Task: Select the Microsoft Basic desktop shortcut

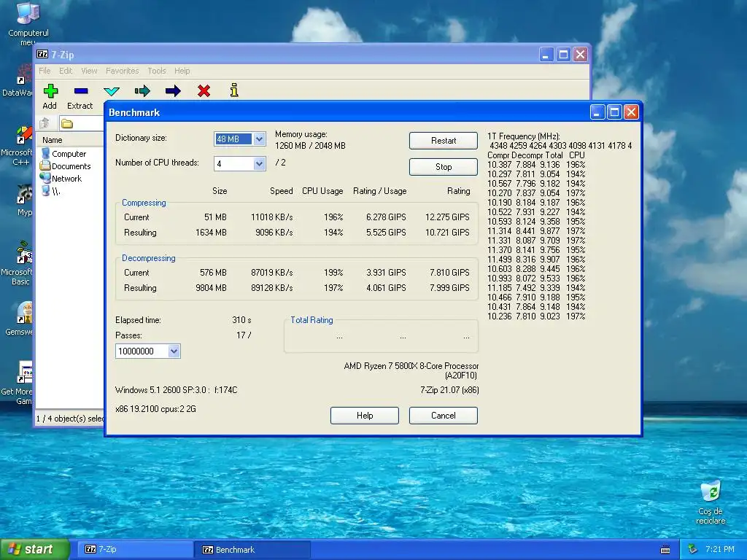Action: (x=18, y=264)
